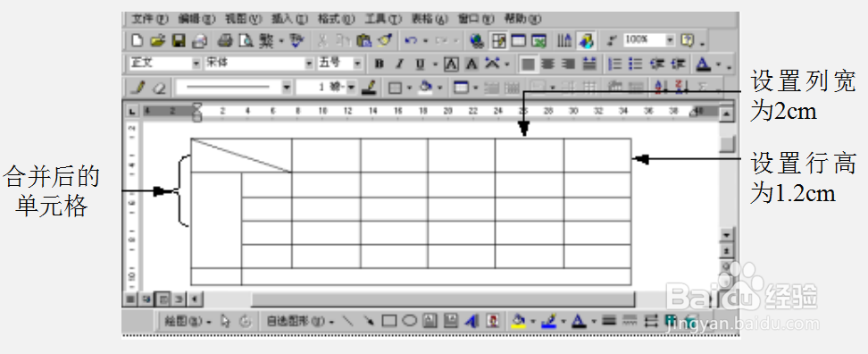Click the Select Objects pointer

coord(225,321)
